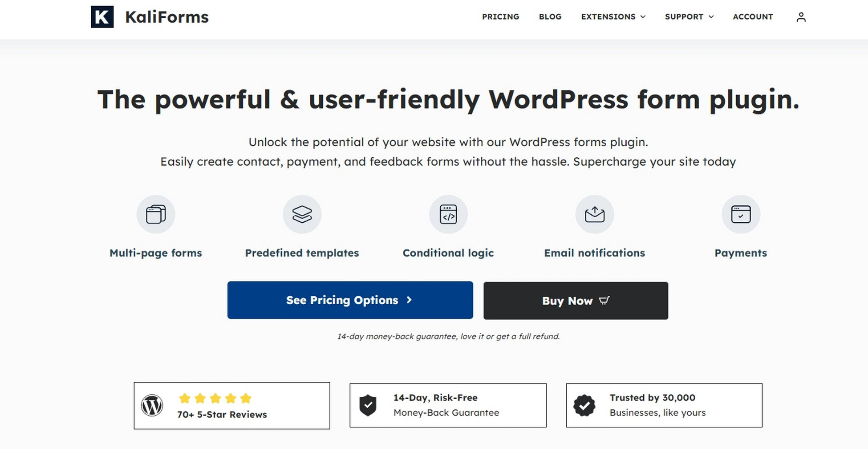Click the verified badge beside Trusted by 30,000

pyautogui.click(x=584, y=405)
